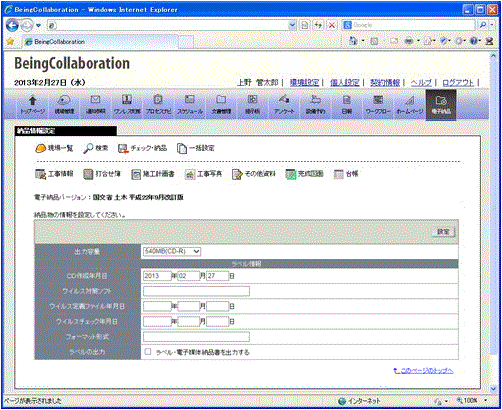The width and height of the screenshot is (502, 410).
Task: Click the CD作成年月日 month field
Action: coord(189,276)
